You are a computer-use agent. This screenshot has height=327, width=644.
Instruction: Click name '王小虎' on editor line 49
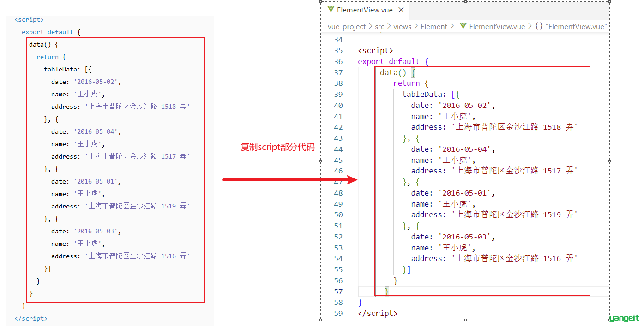point(443,204)
